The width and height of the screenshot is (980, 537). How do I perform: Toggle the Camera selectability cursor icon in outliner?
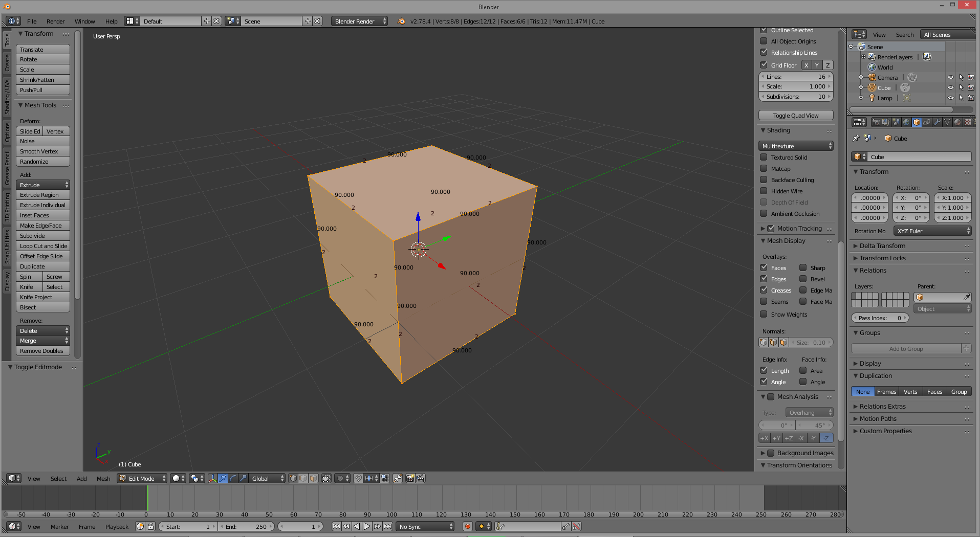pyautogui.click(x=961, y=77)
